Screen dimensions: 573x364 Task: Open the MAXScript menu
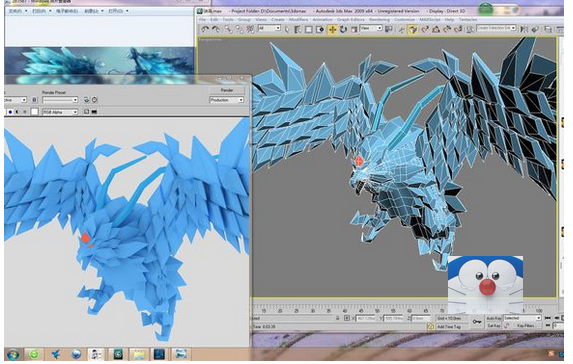click(429, 20)
